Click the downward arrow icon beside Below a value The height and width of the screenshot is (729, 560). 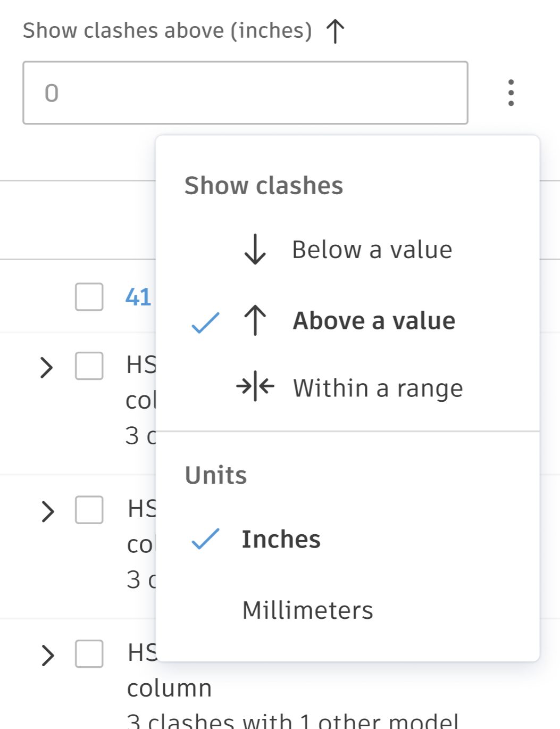(x=254, y=249)
